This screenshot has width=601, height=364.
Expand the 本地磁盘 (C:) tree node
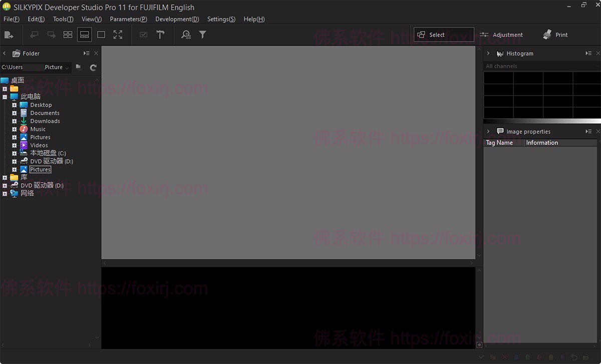15,153
